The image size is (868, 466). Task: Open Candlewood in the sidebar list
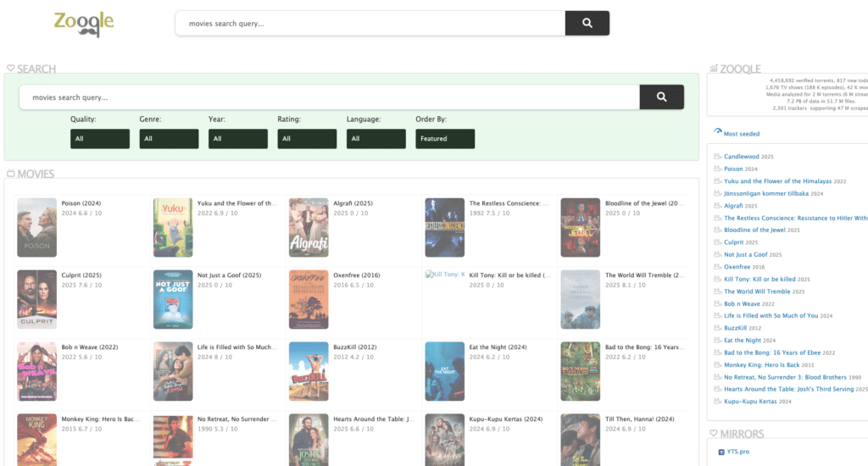[741, 157]
